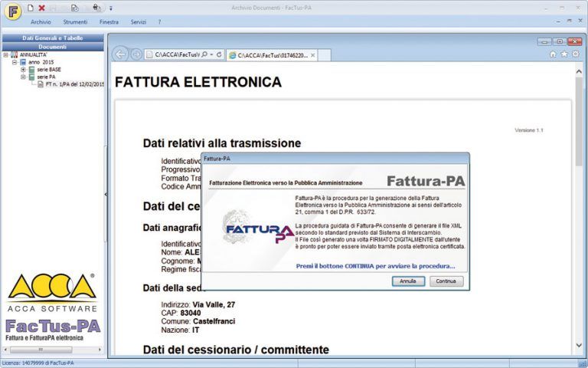Click the Comune Castelfranci line
The width and height of the screenshot is (588, 368).
point(198,322)
